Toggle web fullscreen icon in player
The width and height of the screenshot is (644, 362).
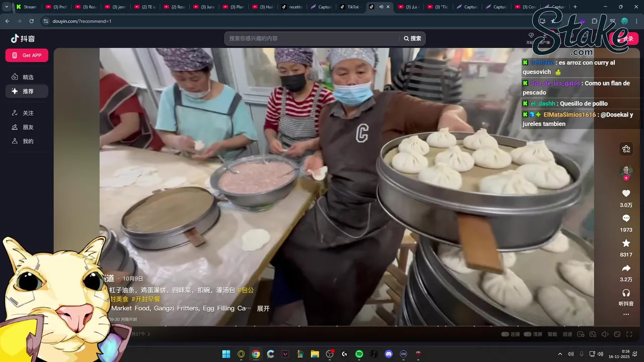tap(617, 334)
